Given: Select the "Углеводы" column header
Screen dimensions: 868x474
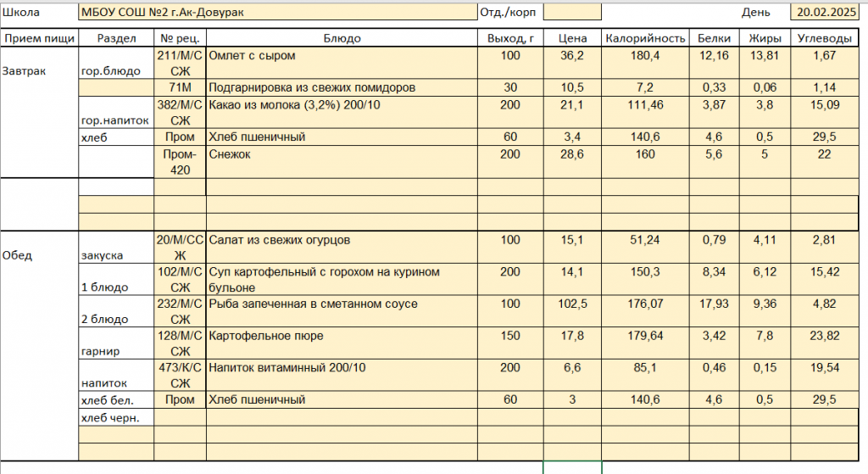Looking at the screenshot, I should [824, 38].
